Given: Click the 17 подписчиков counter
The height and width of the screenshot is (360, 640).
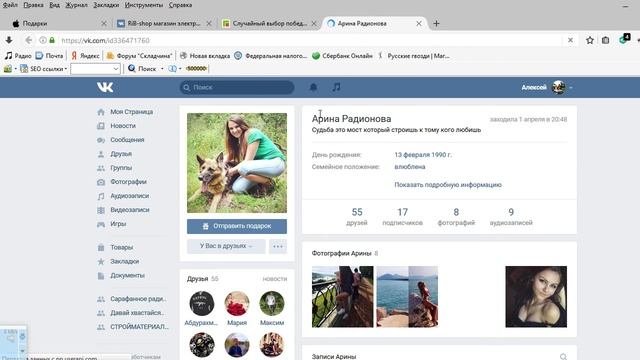Looking at the screenshot, I should [402, 216].
